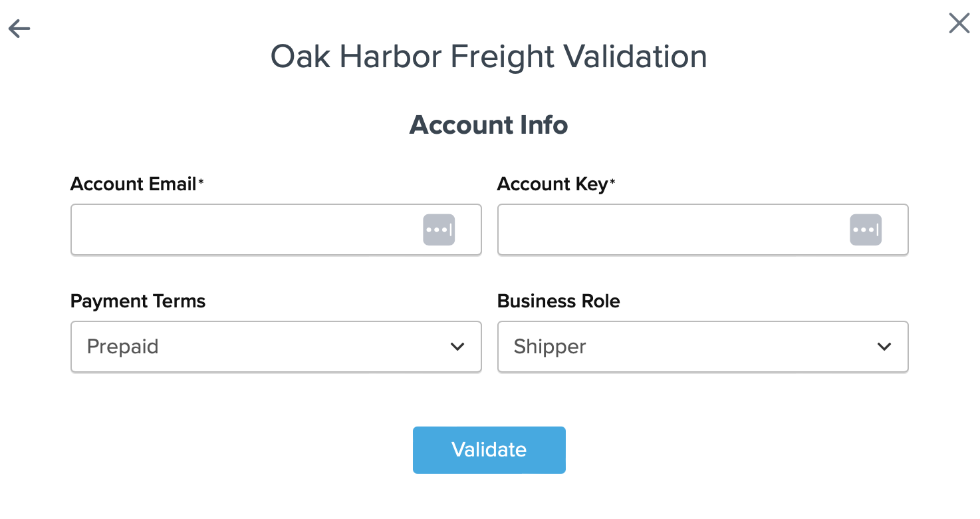Screen dimensions: 980x519
Task: Select the Prepaid value text
Action: (123, 347)
